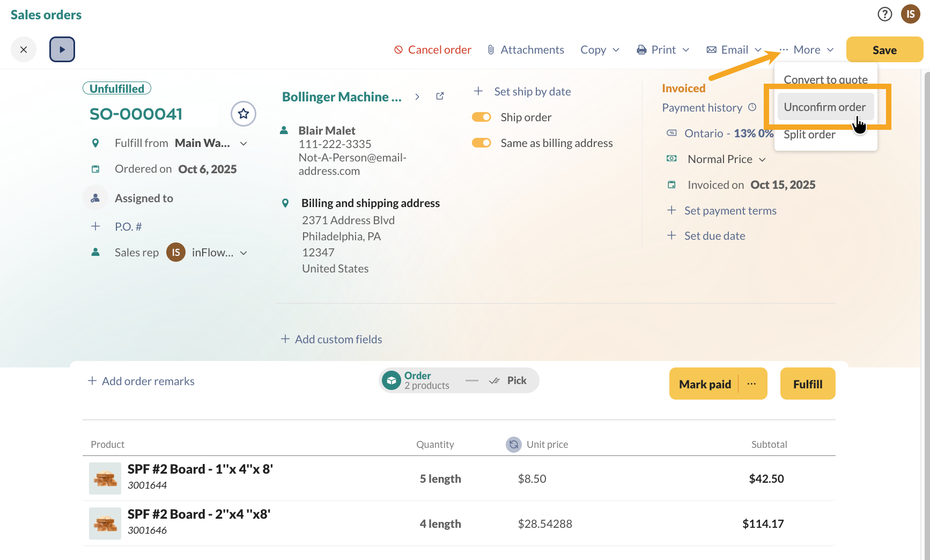Disable Same as billing address toggle
This screenshot has width=930, height=560.
coord(481,143)
